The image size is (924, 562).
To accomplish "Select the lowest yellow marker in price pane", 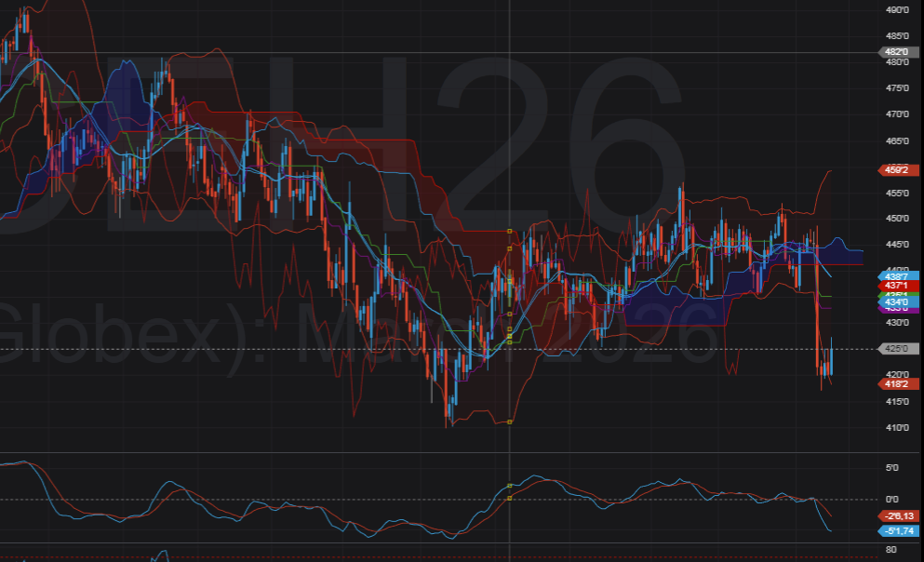I will click(x=510, y=422).
